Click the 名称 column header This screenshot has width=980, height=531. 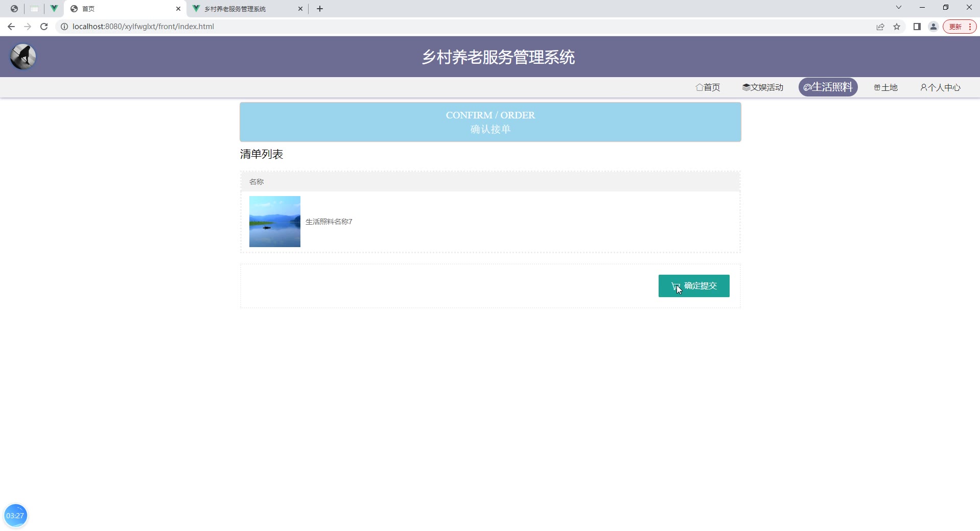tap(256, 182)
